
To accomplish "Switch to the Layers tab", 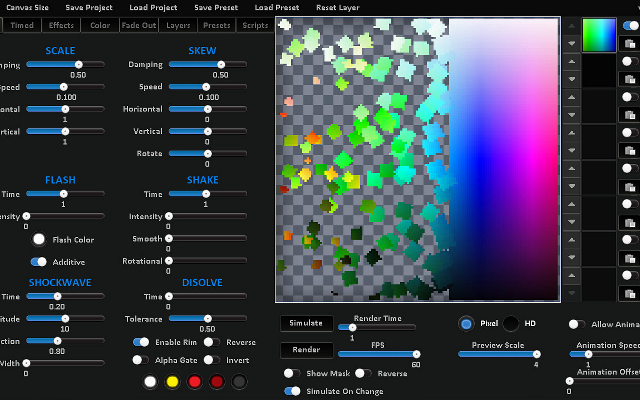I will pyautogui.click(x=178, y=25).
